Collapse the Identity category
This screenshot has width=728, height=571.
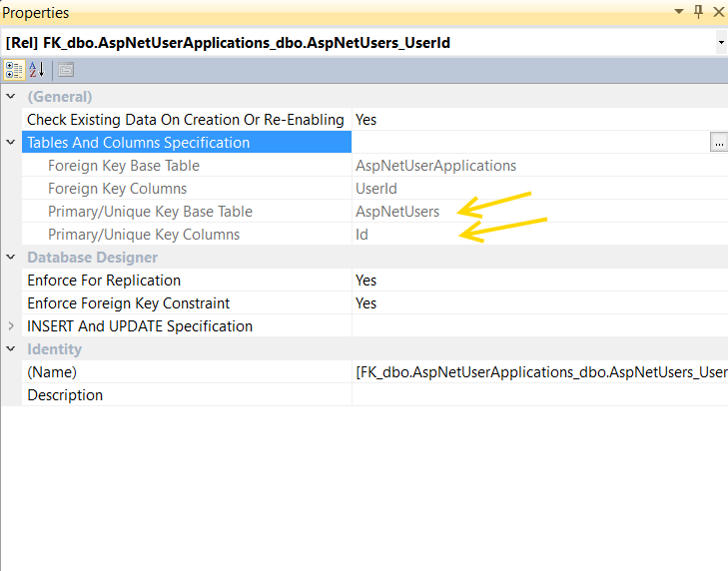click(11, 349)
